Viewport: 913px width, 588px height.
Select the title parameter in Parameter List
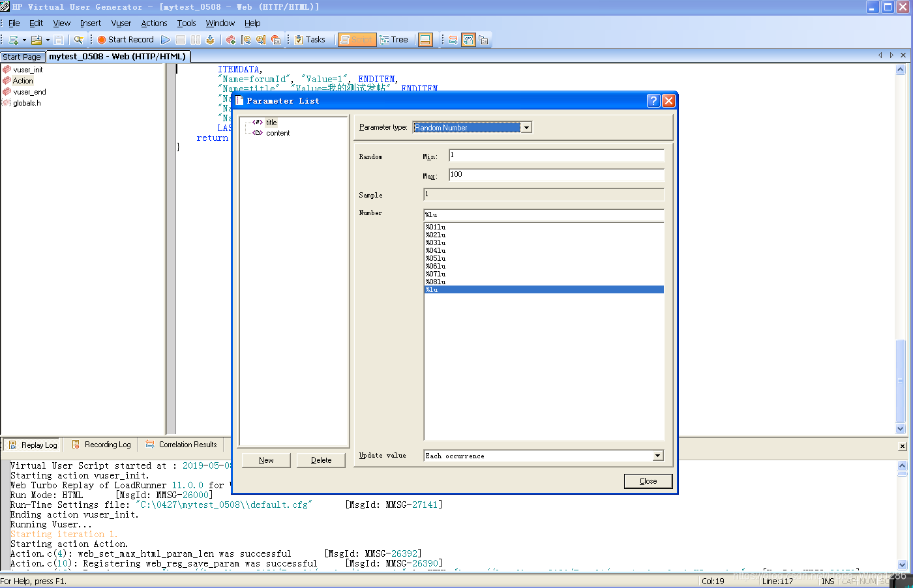[x=271, y=123]
